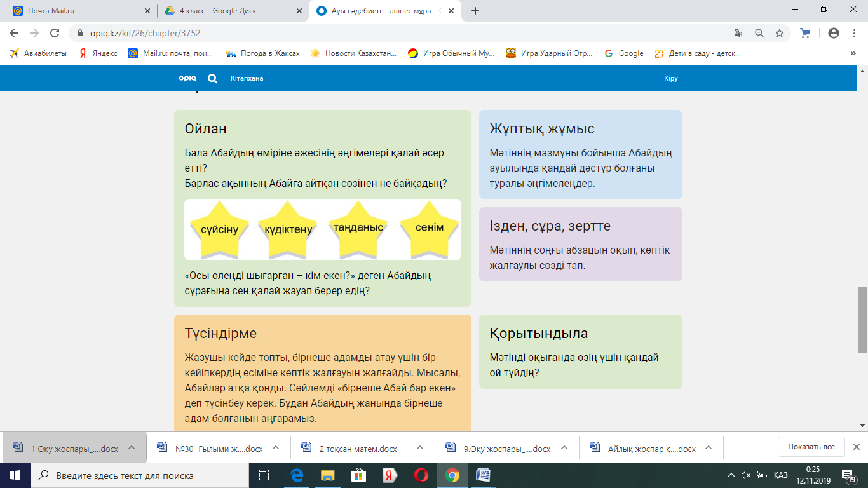868x488 pixels.
Task: Open Yandex browser taskbar icon
Action: point(390,475)
